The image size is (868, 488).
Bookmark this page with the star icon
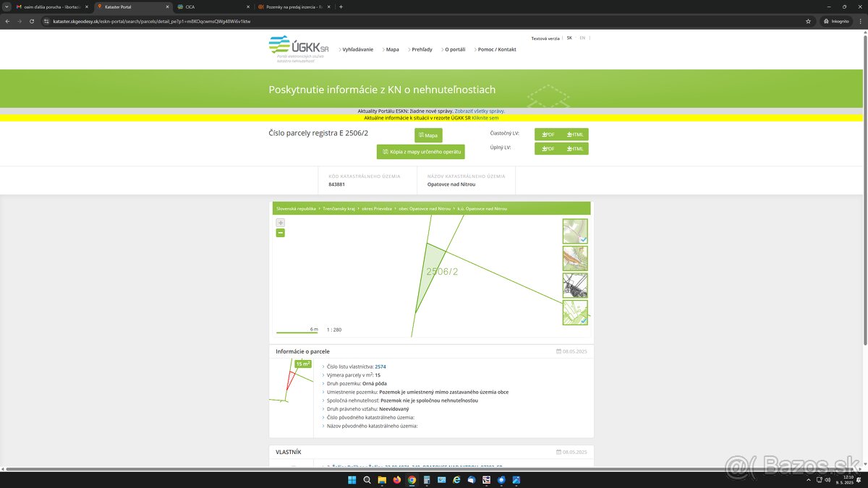point(808,21)
